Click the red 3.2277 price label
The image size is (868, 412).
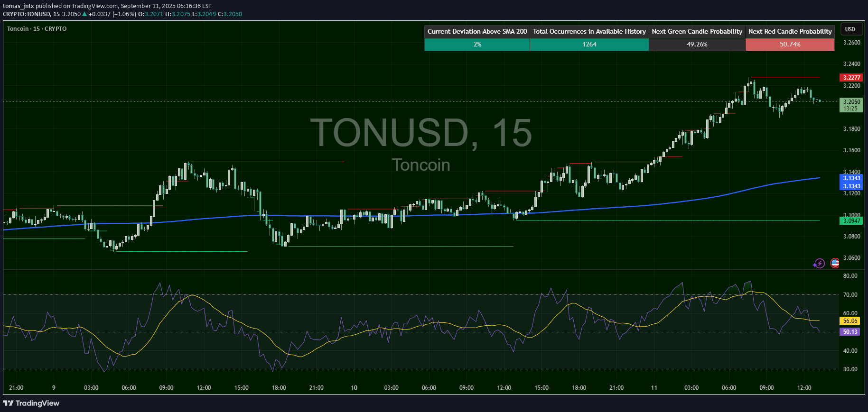pyautogui.click(x=851, y=77)
